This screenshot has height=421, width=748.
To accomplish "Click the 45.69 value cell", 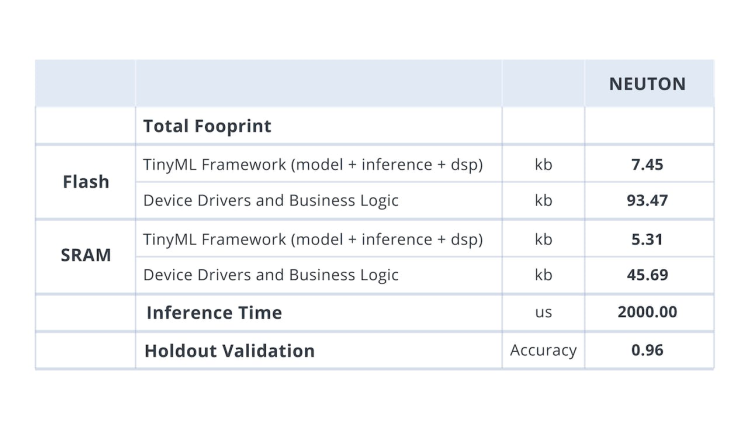I will [x=647, y=274].
